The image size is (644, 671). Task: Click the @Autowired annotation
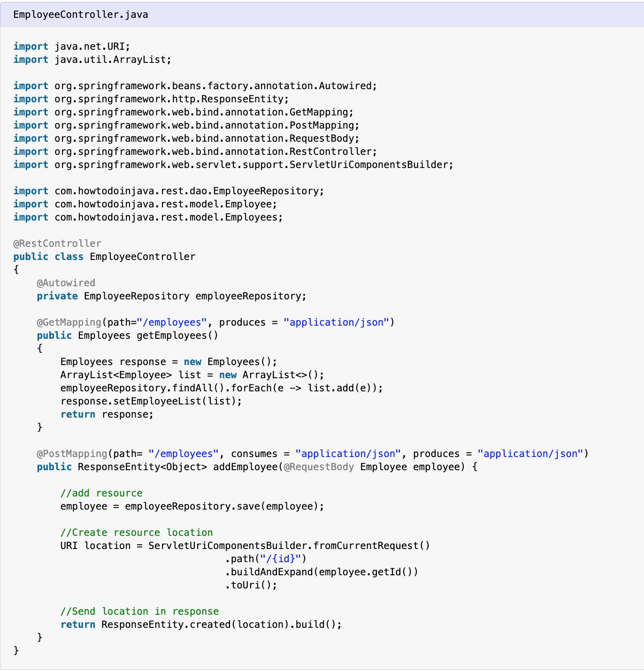[x=66, y=283]
